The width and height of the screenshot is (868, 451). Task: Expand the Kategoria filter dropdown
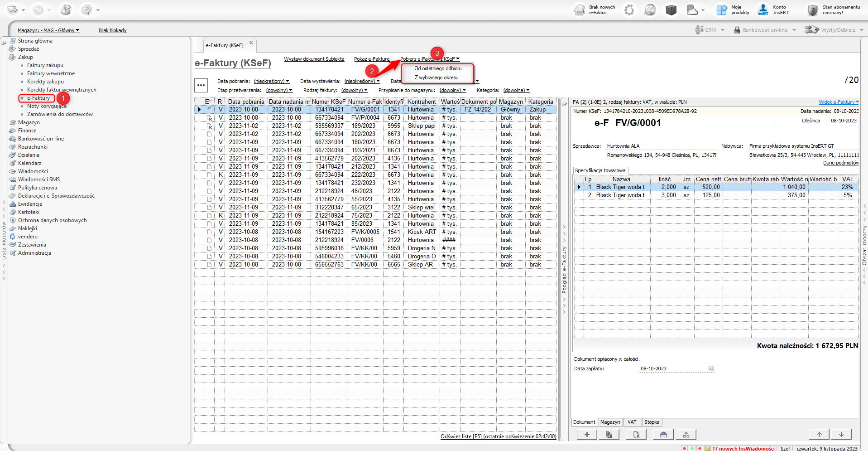pyautogui.click(x=516, y=90)
